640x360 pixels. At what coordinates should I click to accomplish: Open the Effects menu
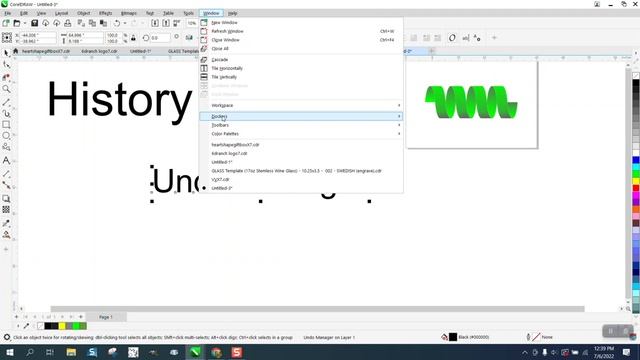click(x=105, y=13)
